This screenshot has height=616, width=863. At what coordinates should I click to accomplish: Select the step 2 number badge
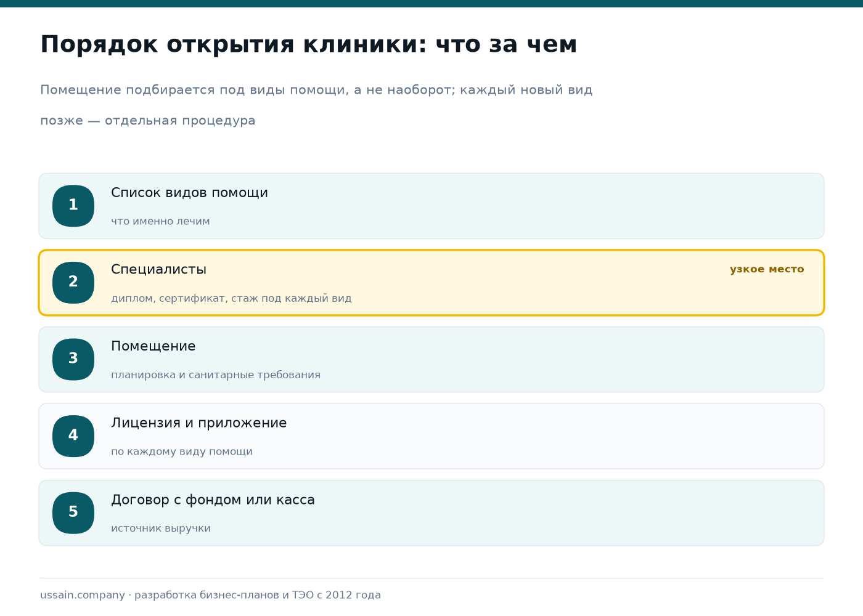73,283
